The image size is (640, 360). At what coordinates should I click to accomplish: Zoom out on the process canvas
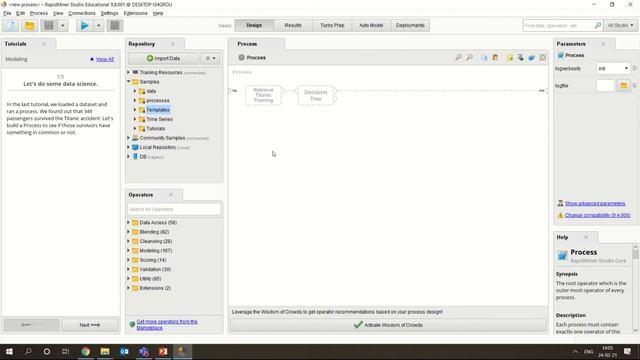(x=470, y=58)
